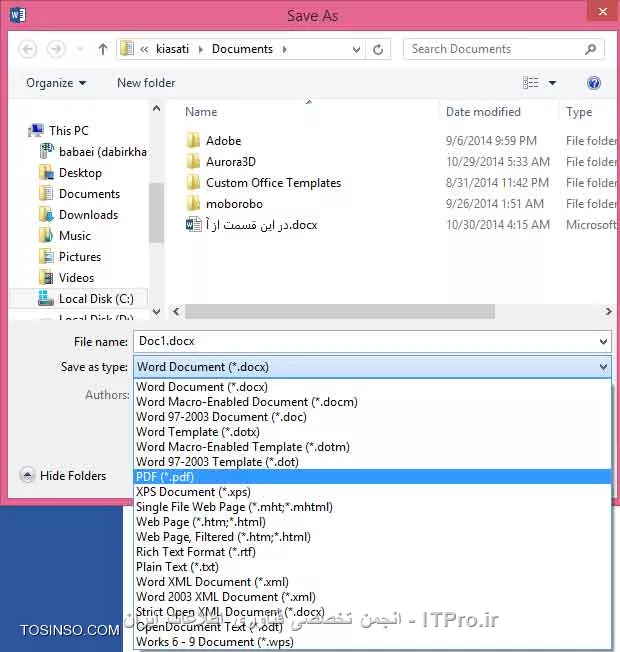Create a New folder
The height and width of the screenshot is (652, 620).
pos(146,83)
